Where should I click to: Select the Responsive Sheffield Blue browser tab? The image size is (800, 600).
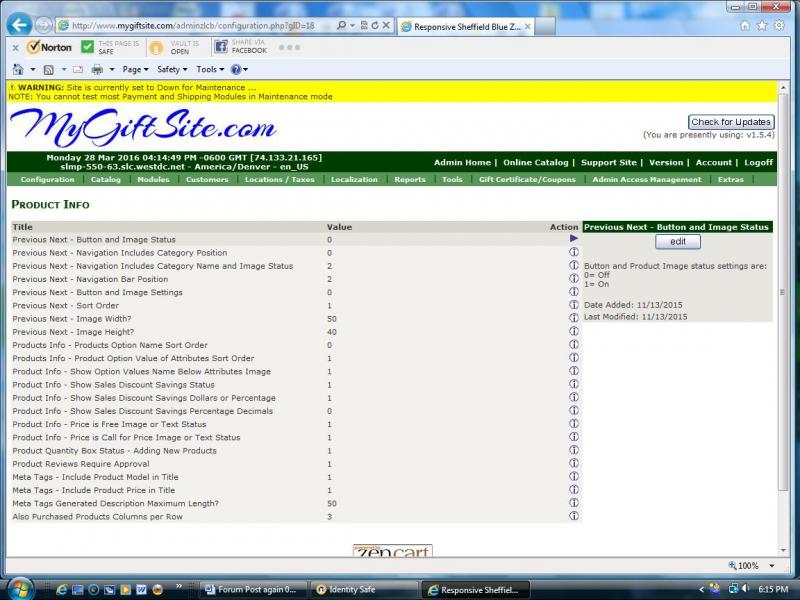(x=466, y=27)
